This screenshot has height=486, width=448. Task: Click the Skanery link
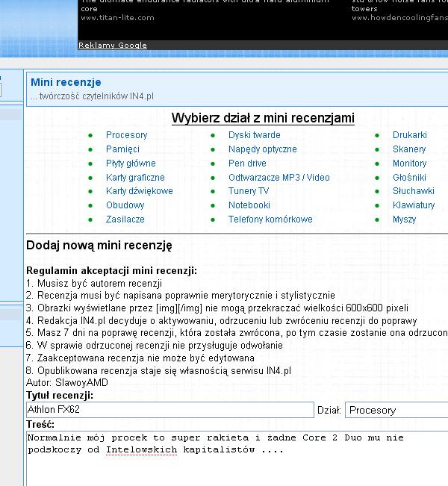[409, 149]
